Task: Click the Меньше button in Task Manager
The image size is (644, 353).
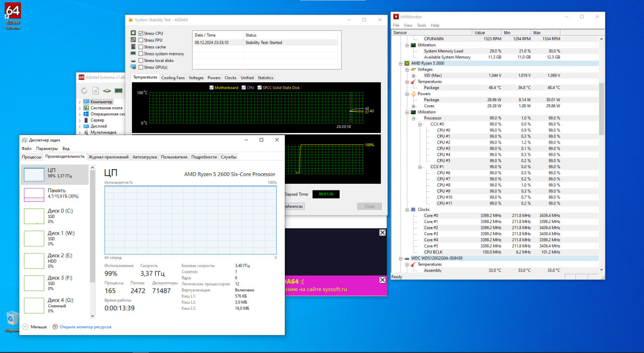Action: click(34, 327)
